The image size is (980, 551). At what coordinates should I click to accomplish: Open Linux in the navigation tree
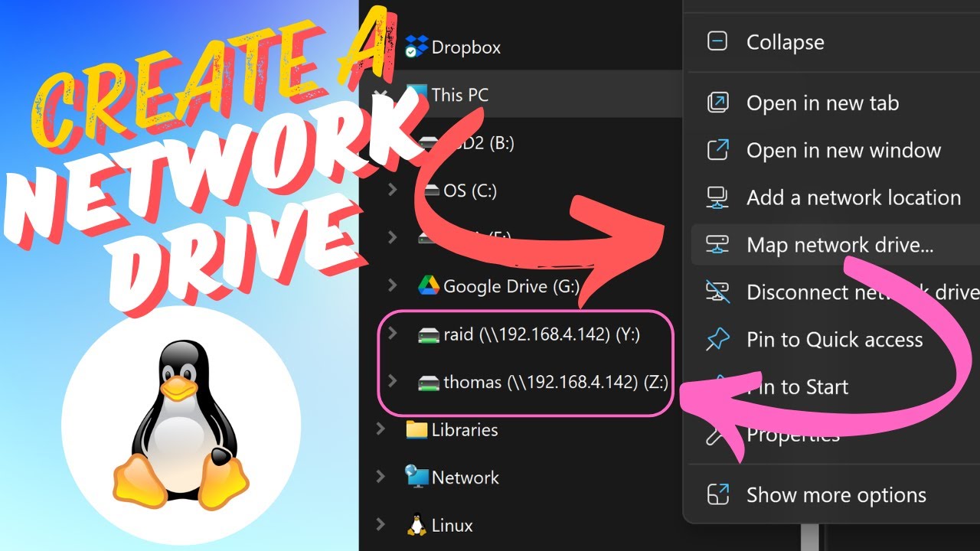(452, 526)
